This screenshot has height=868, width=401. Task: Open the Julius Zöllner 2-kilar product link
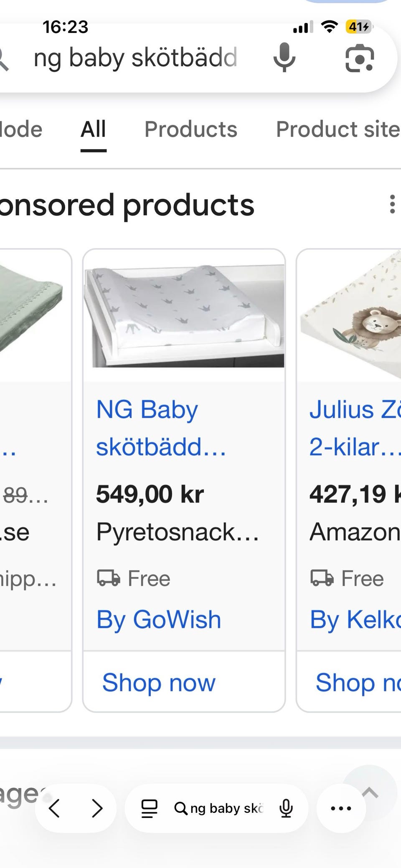(355, 428)
